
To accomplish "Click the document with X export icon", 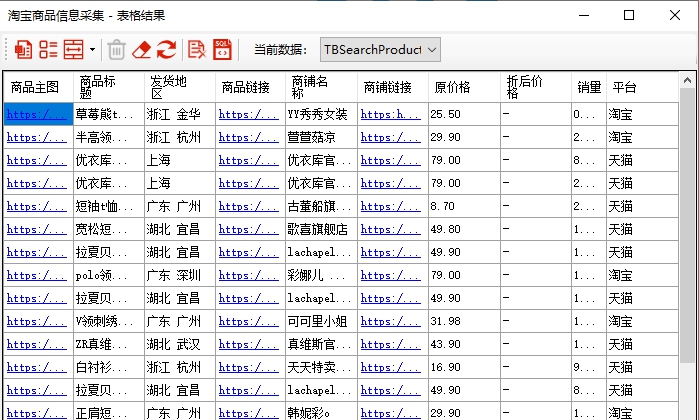I will click(x=197, y=49).
